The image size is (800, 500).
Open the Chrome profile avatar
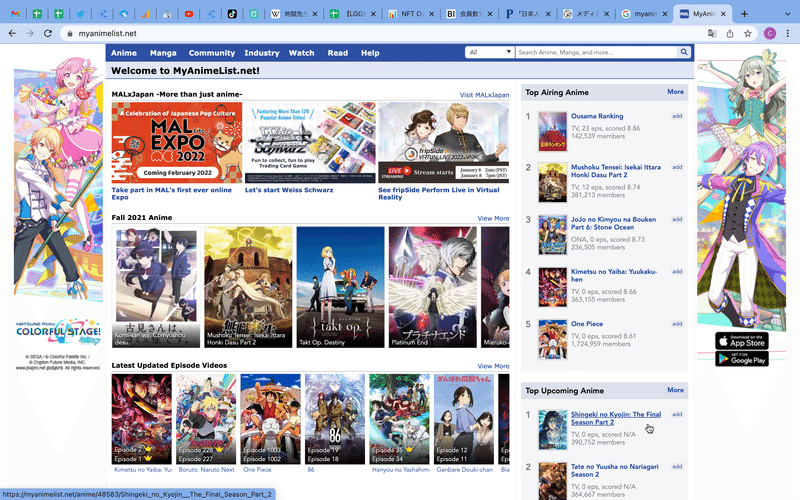pyautogui.click(x=770, y=33)
